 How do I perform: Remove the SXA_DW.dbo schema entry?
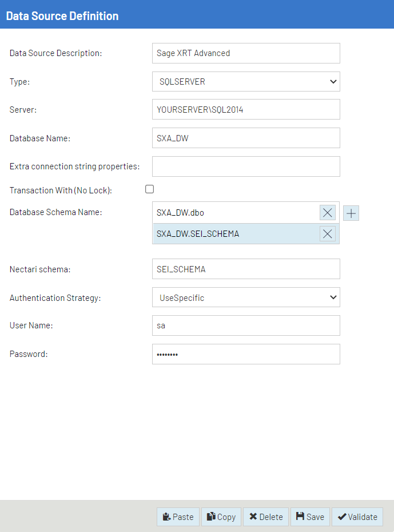[x=327, y=213]
